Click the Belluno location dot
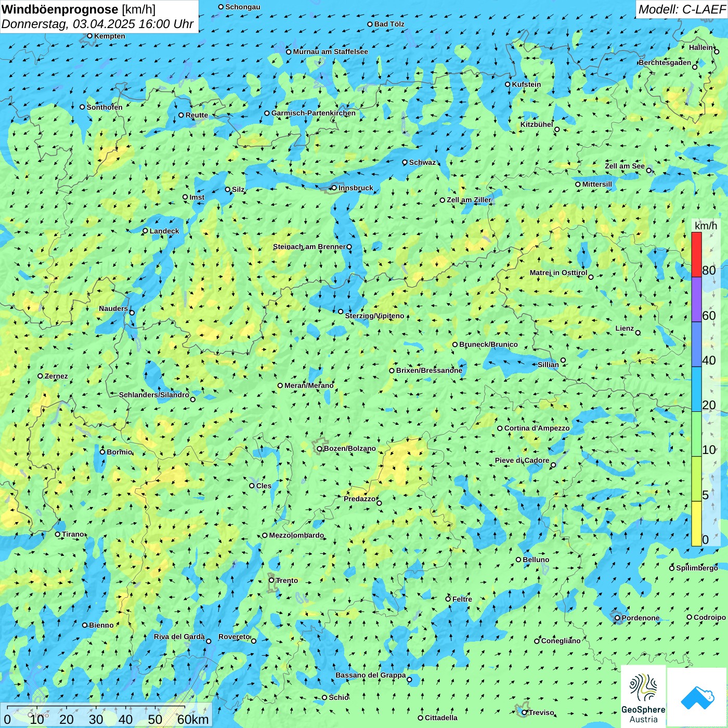Image resolution: width=728 pixels, height=728 pixels. tap(518, 560)
